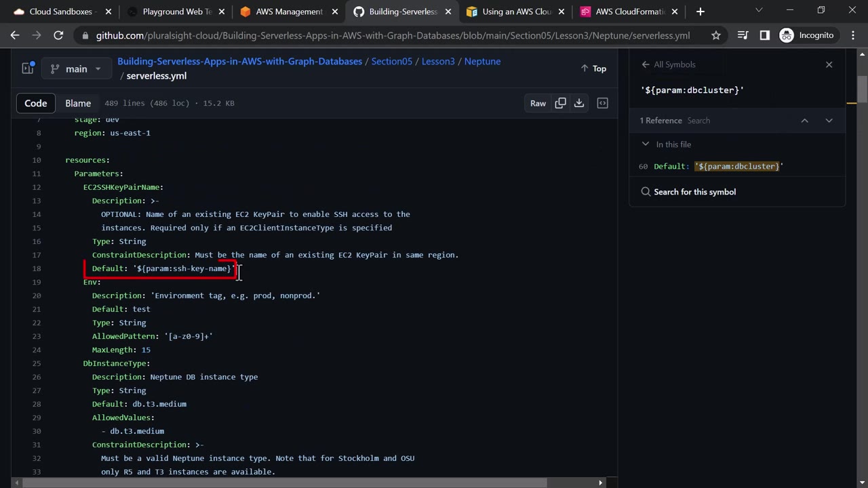Select line number 18 in the gutter
This screenshot has height=488, width=868.
pyautogui.click(x=37, y=268)
